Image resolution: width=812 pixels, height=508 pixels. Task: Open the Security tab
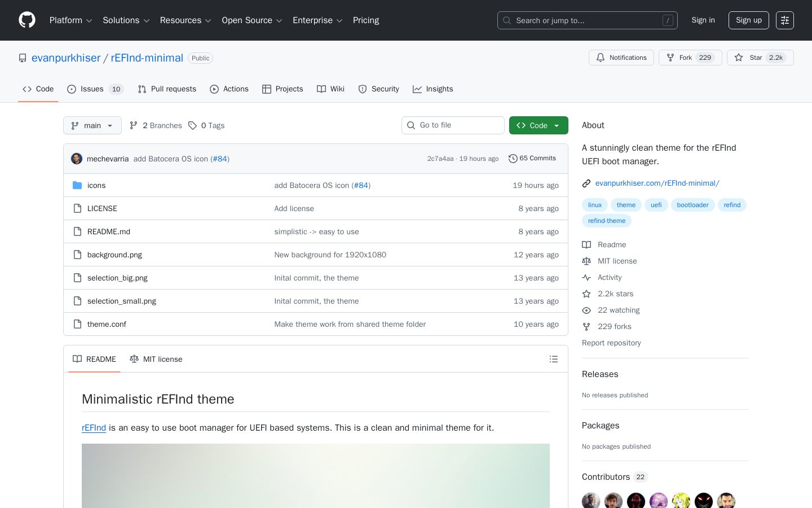click(x=378, y=89)
